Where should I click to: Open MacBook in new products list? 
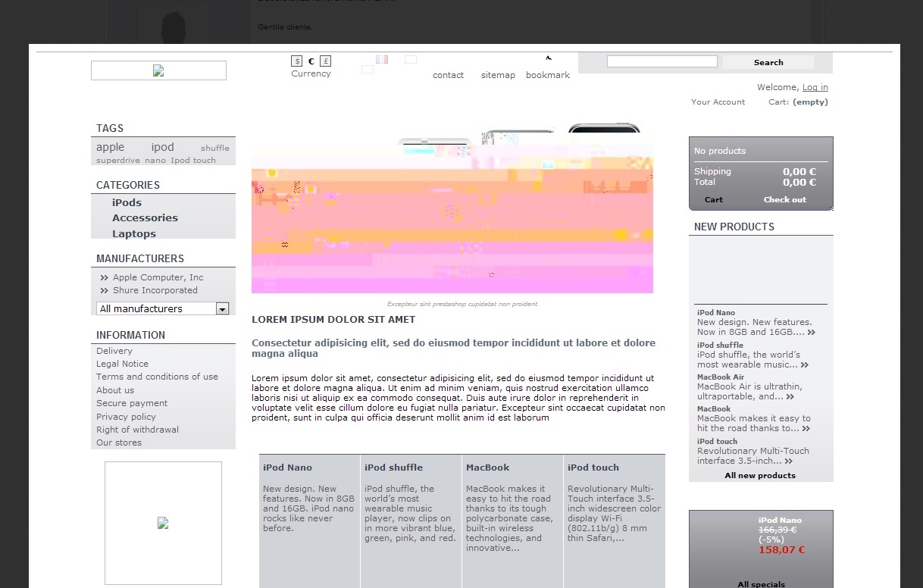[x=714, y=408]
